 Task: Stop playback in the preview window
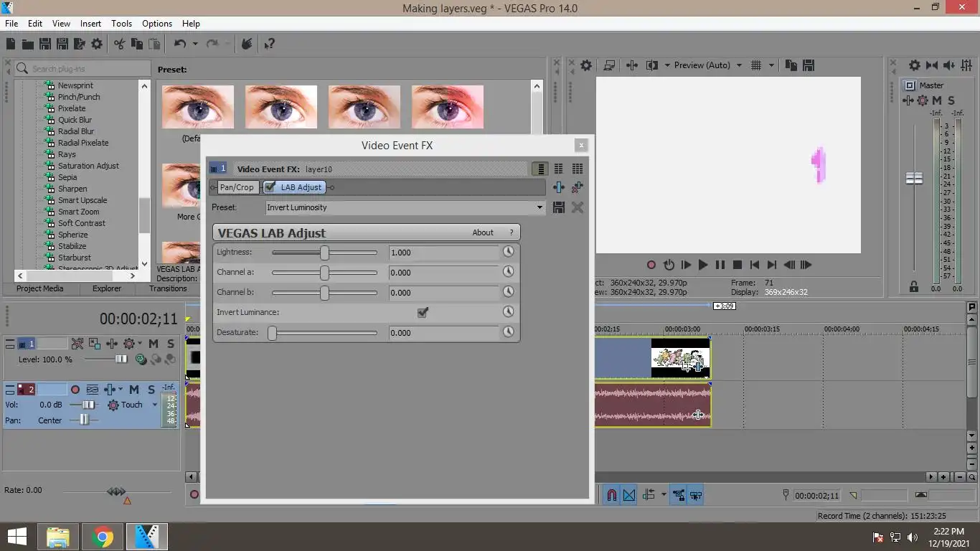coord(738,265)
